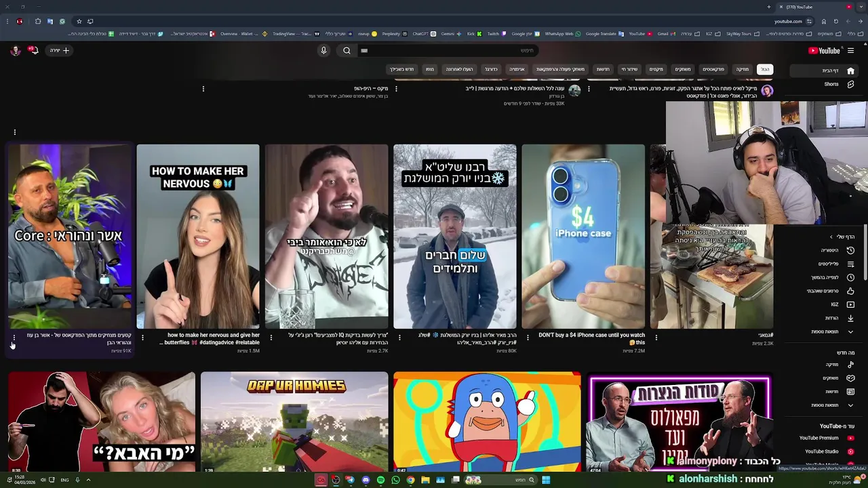Open options menu for the IQ test Short

pyautogui.click(x=271, y=337)
